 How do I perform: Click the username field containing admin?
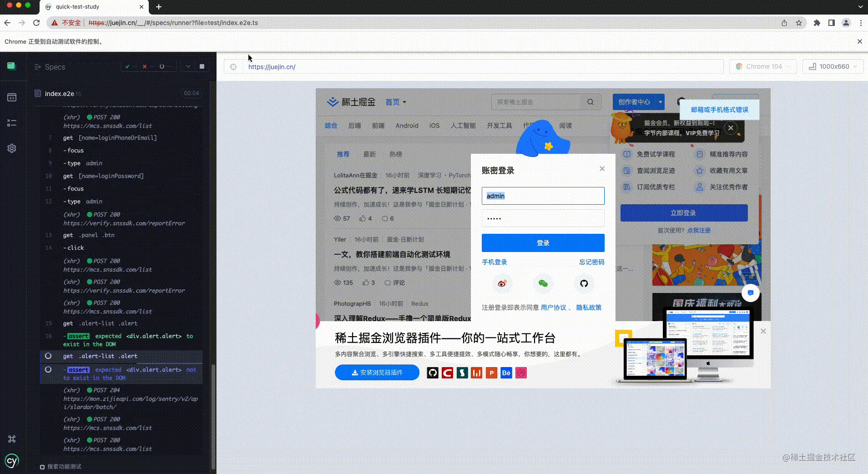[543, 196]
